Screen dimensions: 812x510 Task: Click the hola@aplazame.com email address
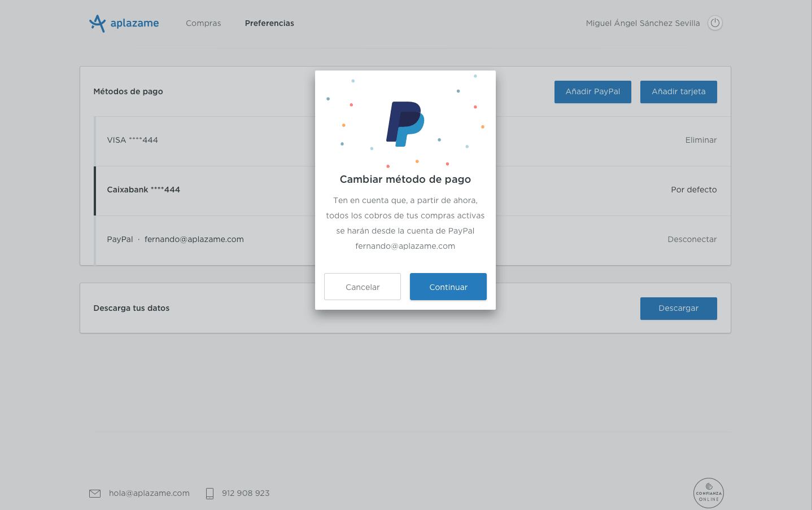click(149, 493)
